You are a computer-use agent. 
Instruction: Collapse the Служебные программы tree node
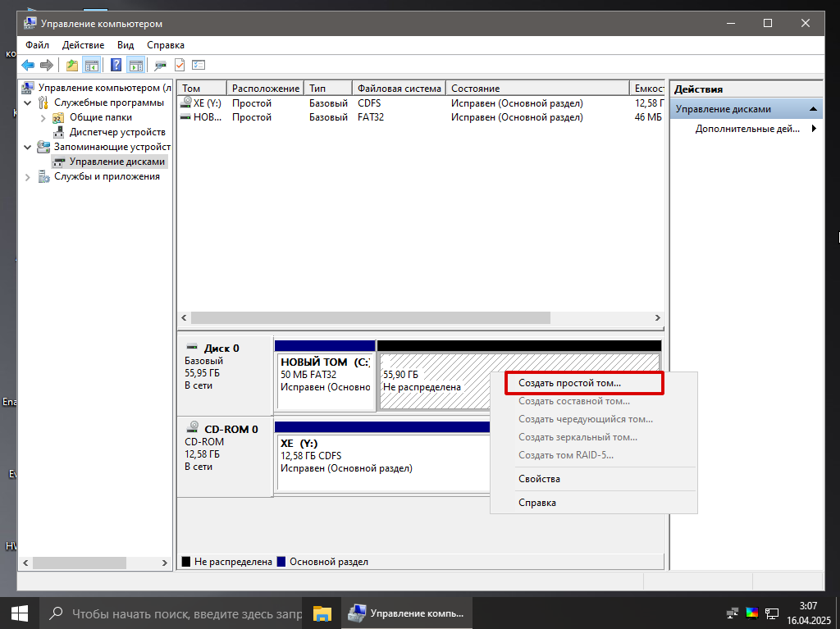[x=28, y=103]
